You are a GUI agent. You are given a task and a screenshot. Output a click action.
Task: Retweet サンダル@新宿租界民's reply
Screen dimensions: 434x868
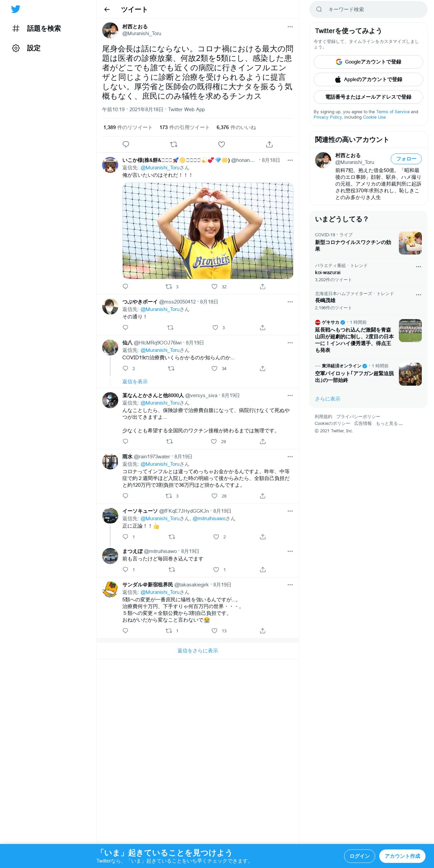click(169, 631)
